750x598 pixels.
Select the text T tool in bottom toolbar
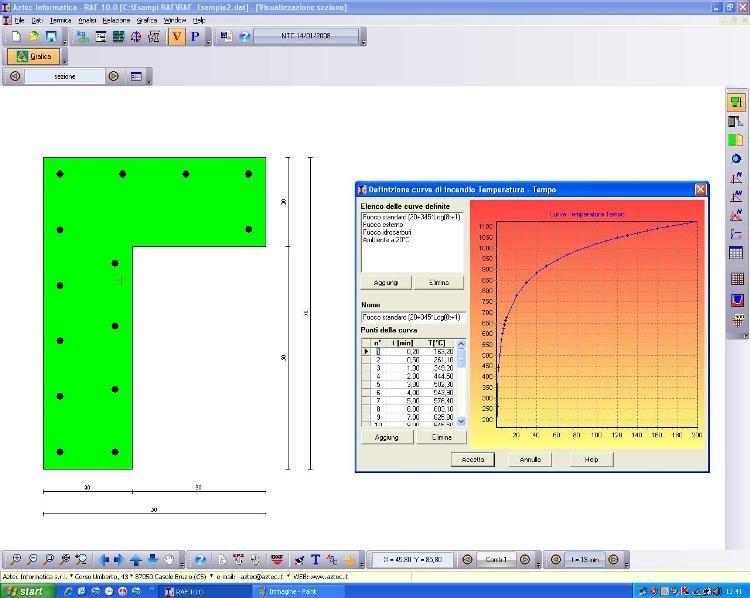[x=315, y=560]
